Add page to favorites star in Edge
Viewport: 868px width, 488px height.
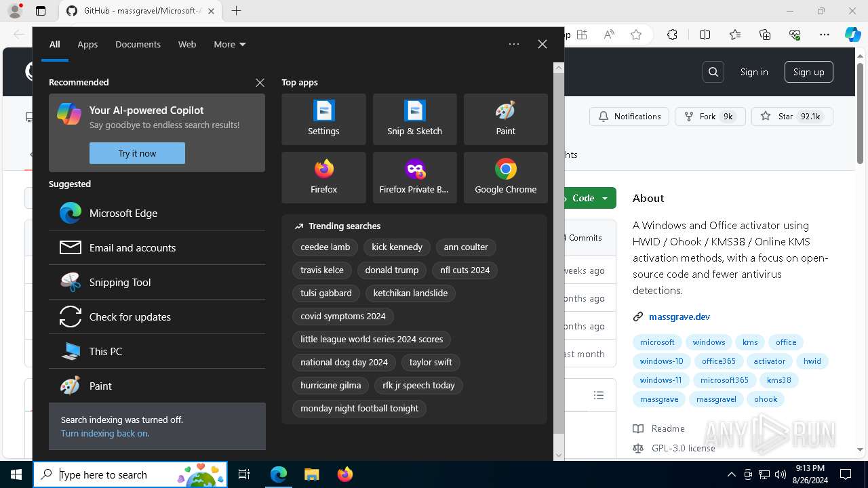tap(636, 35)
